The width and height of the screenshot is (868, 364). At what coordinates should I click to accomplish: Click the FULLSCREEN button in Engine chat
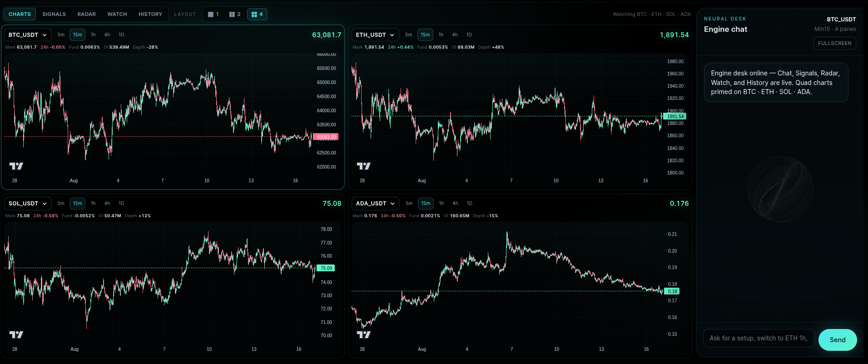pos(834,43)
